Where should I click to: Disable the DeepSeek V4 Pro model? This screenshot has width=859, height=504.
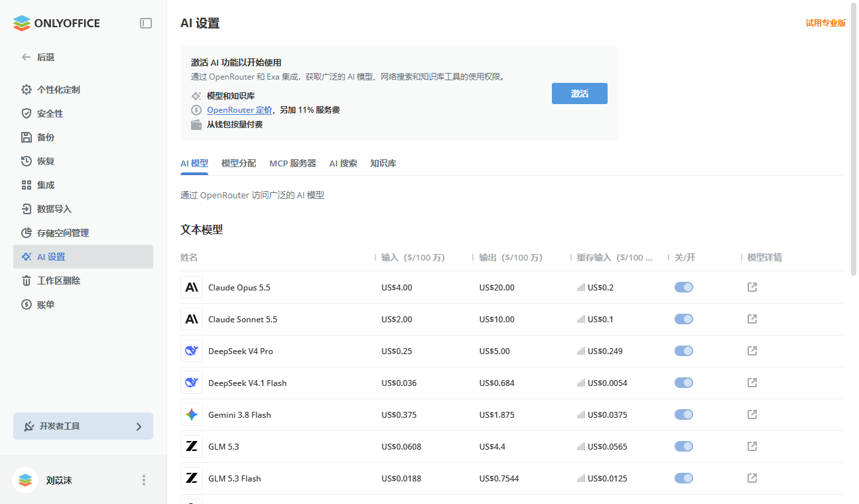click(684, 351)
